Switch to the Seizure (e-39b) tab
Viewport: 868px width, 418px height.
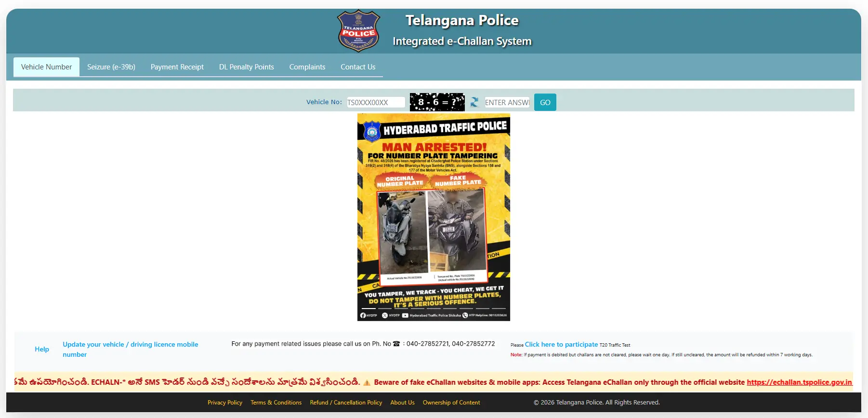(111, 67)
